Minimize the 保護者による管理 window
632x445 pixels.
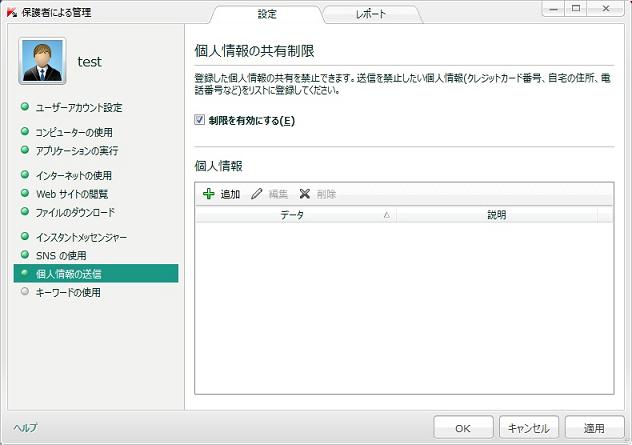tap(553, 9)
